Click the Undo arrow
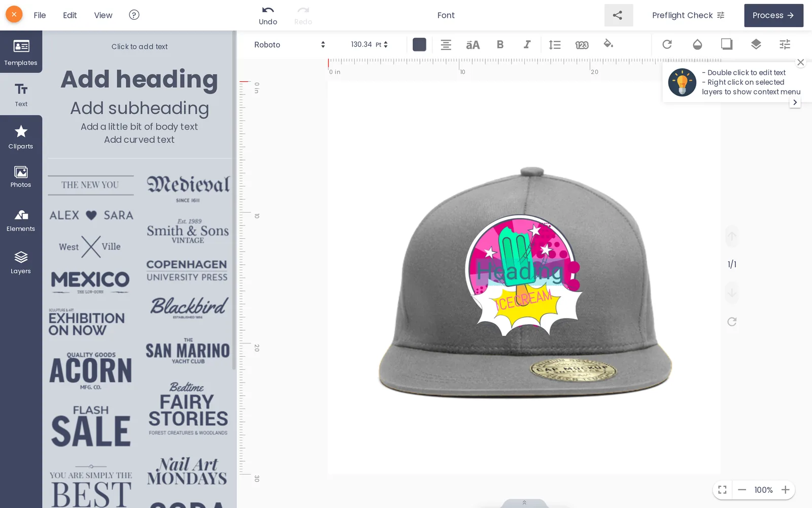 268,15
